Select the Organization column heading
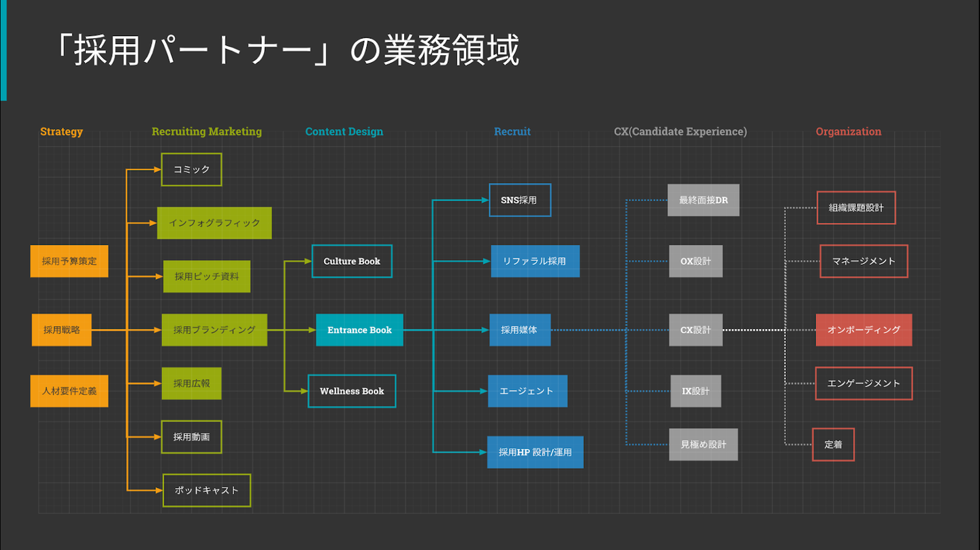 point(849,131)
